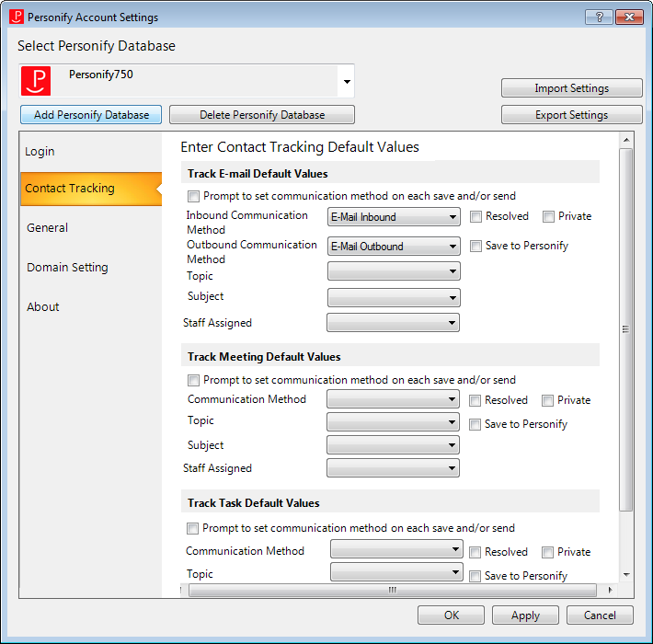
Task: Click Add Personify Database button
Action: [x=91, y=115]
